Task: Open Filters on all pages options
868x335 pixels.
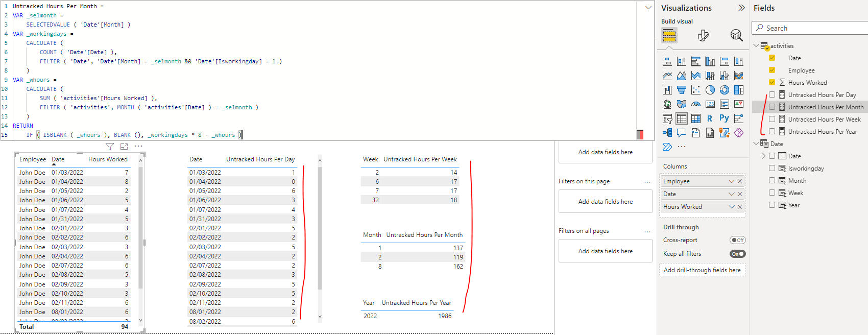Action: pyautogui.click(x=647, y=231)
